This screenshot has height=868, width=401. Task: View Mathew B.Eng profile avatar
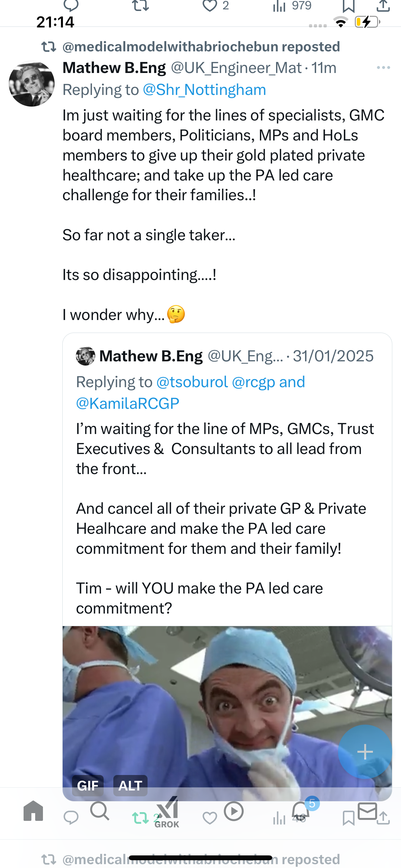32,84
